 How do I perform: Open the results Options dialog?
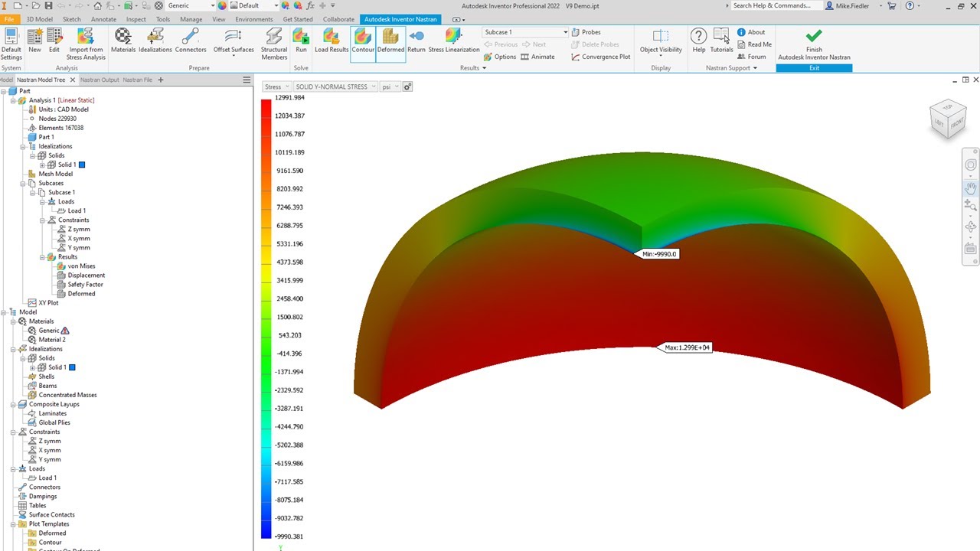(500, 57)
